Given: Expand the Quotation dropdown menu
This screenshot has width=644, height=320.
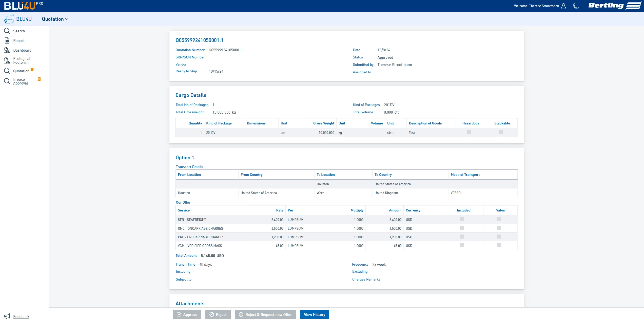Looking at the screenshot, I should click(x=55, y=19).
